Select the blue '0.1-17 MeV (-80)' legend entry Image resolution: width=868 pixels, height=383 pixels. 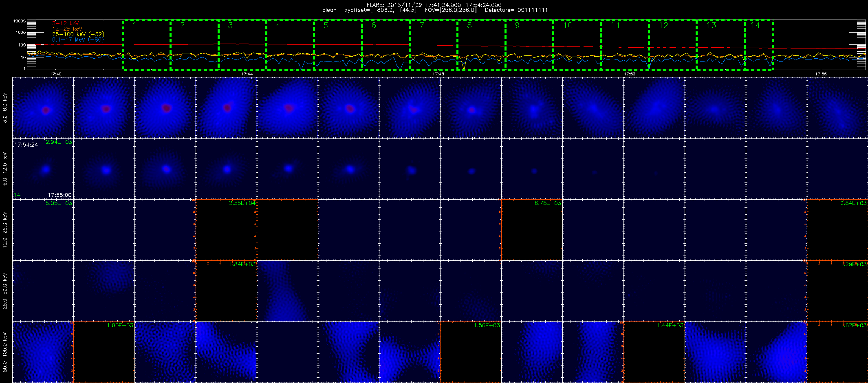[x=78, y=40]
